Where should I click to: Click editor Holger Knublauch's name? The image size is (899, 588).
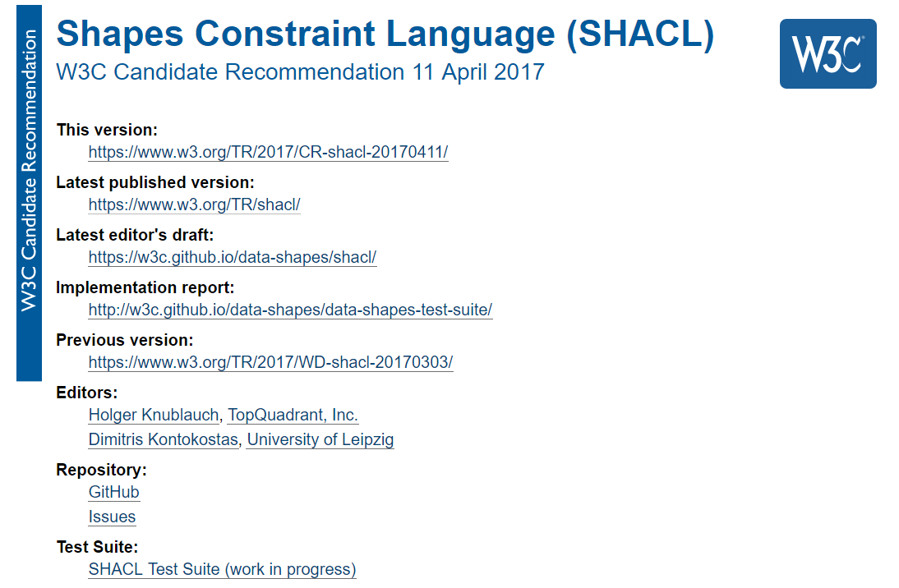click(x=154, y=415)
